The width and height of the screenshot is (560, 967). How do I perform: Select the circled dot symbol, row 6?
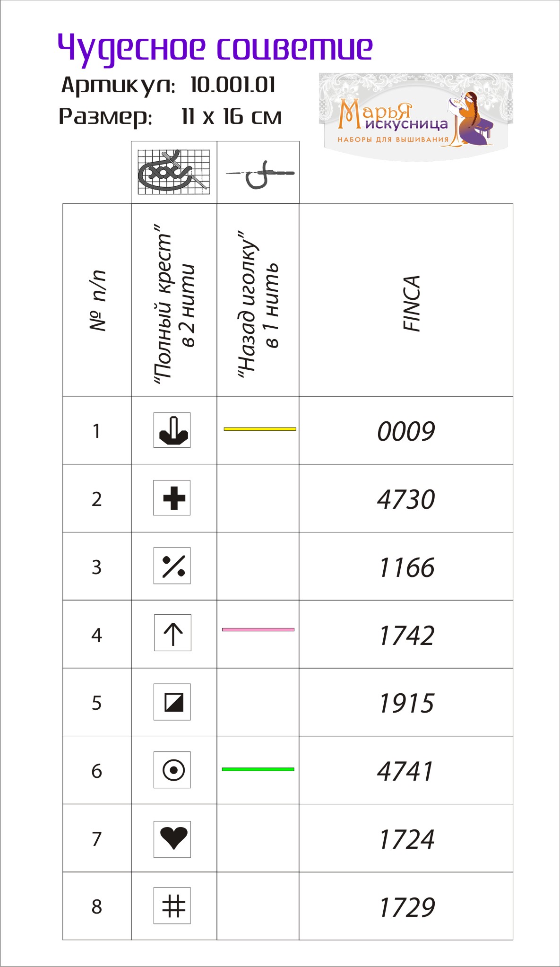click(x=172, y=770)
